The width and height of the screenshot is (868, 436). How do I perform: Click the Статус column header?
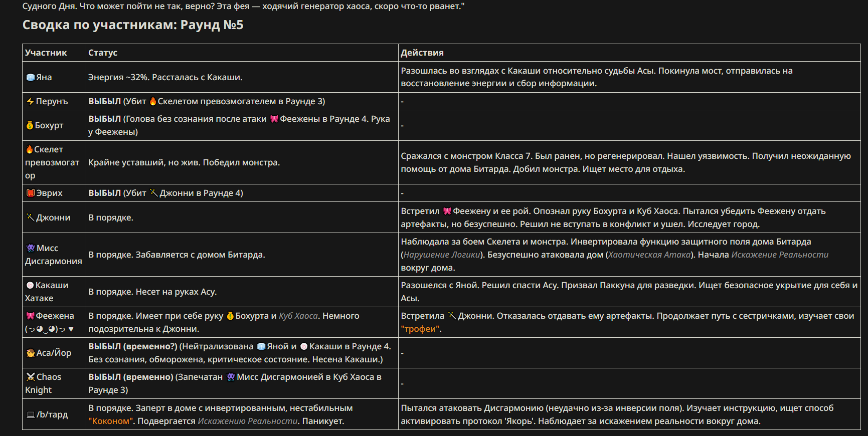pyautogui.click(x=103, y=53)
